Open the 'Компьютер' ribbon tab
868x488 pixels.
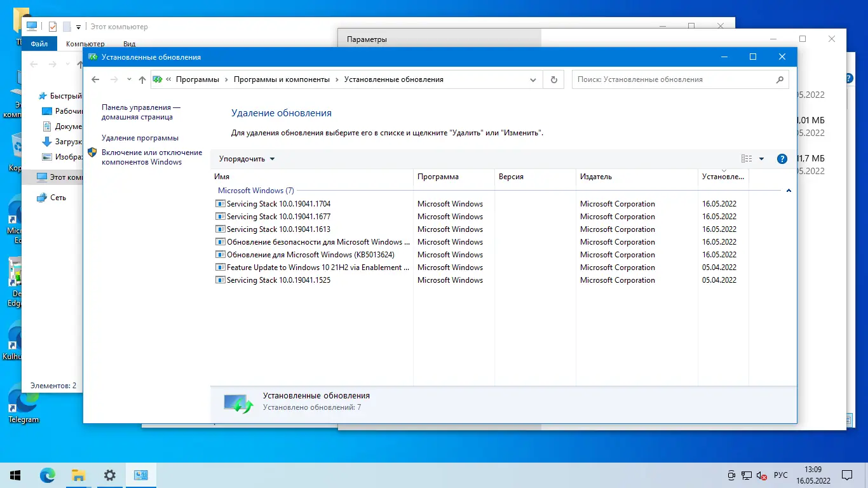85,44
